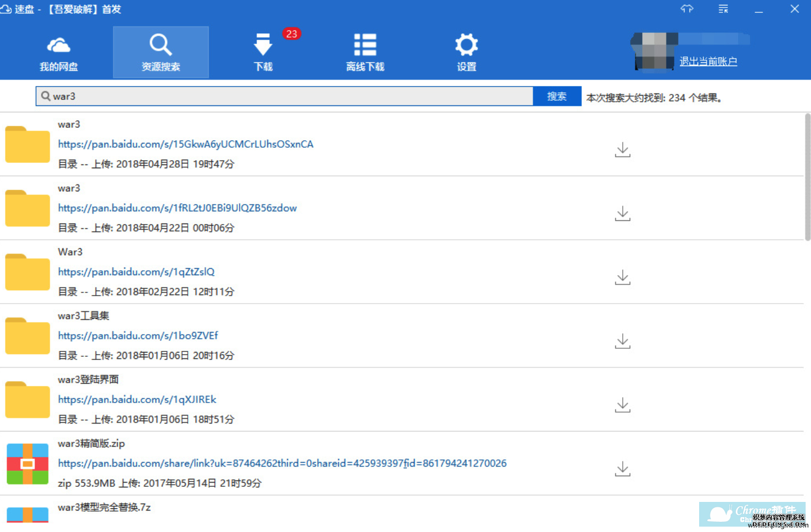Click upload date 2018年01月06日 18时51分
Image resolution: width=811 pixels, height=532 pixels.
175,420
